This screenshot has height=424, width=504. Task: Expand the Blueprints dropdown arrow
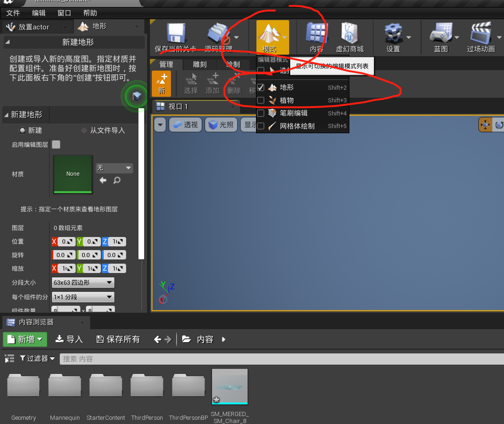457,37
